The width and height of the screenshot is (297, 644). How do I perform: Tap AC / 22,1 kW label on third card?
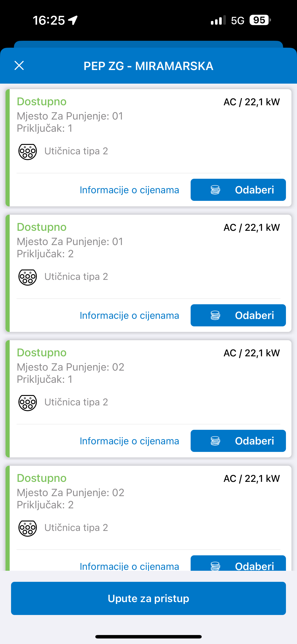[251, 353]
